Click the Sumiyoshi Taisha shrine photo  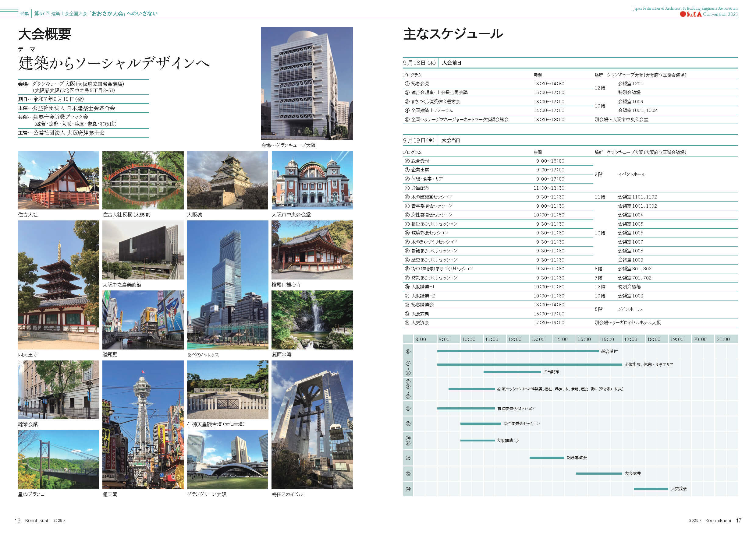58,180
